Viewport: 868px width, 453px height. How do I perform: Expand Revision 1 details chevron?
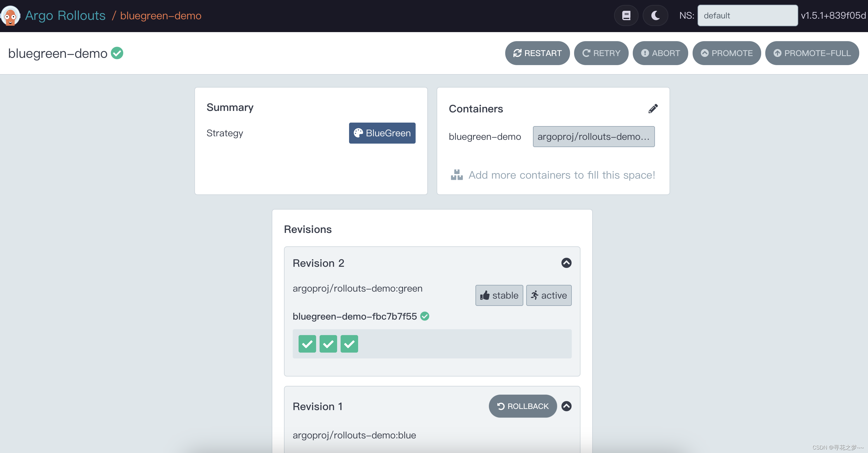click(566, 406)
